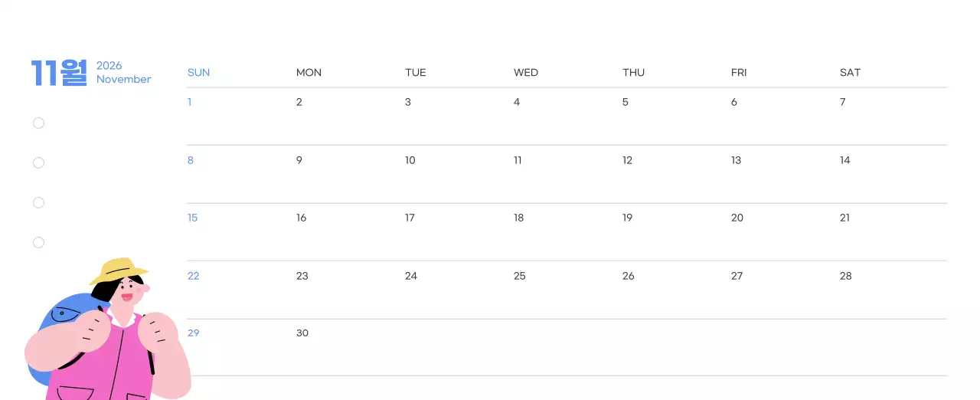Click the 2026 year label

[109, 66]
